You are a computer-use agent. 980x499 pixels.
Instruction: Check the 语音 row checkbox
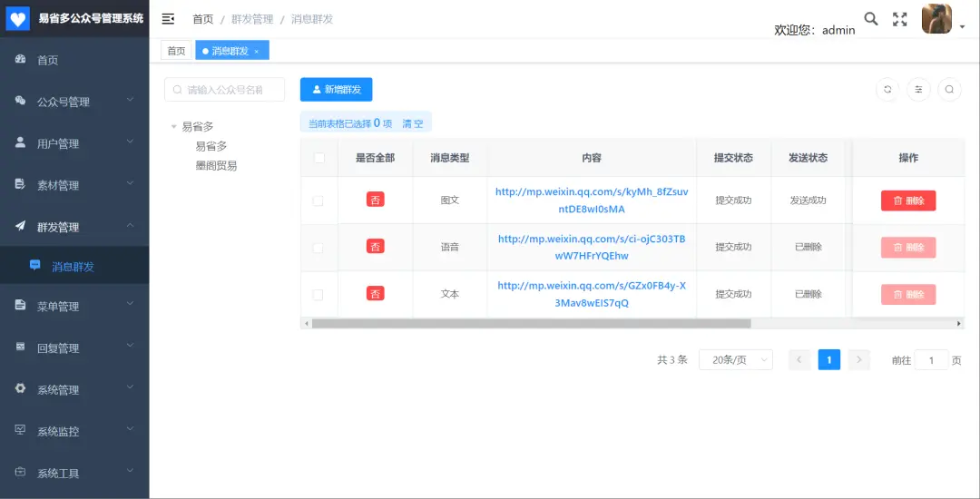coord(318,248)
